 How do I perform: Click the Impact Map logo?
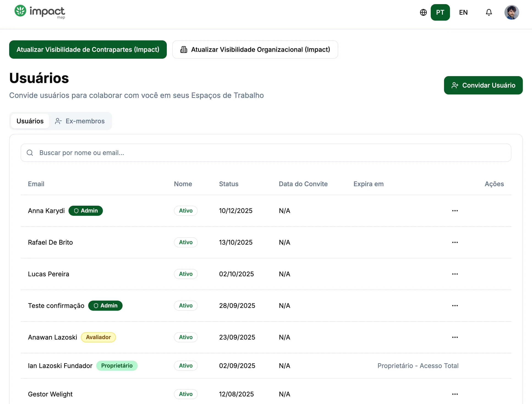click(x=40, y=11)
